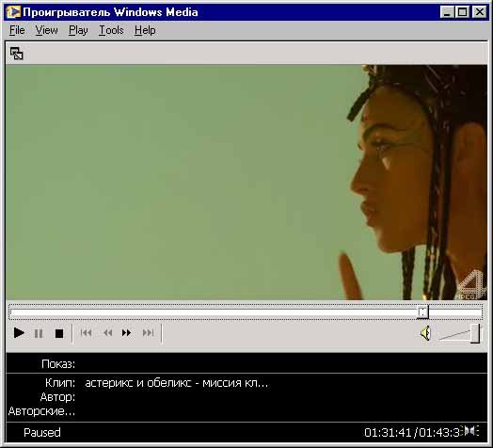Click the 'Paused' status text
Image resolution: width=493 pixels, height=448 pixels.
tap(42, 433)
